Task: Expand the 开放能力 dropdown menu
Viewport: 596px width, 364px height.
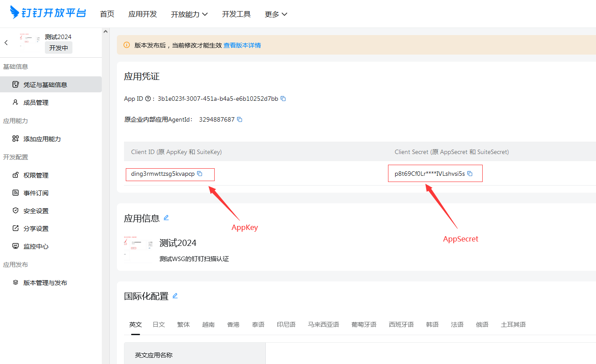Action: pyautogui.click(x=189, y=14)
